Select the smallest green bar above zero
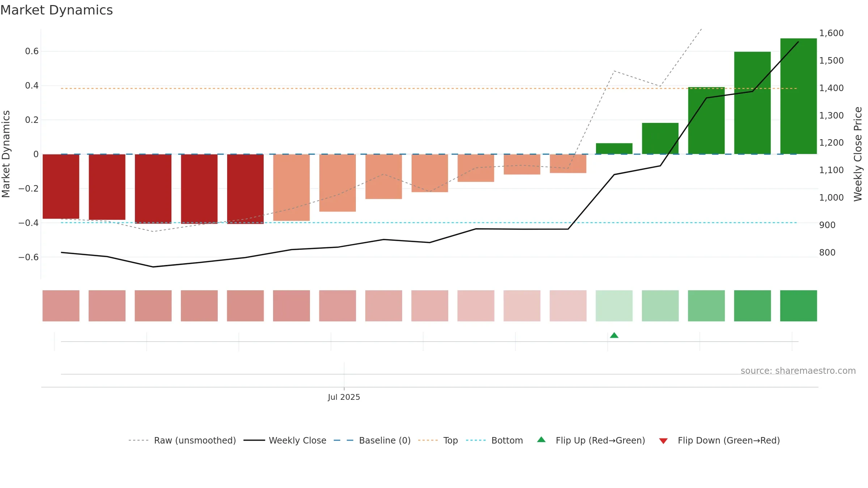Image resolution: width=868 pixels, height=488 pixels. pyautogui.click(x=614, y=149)
